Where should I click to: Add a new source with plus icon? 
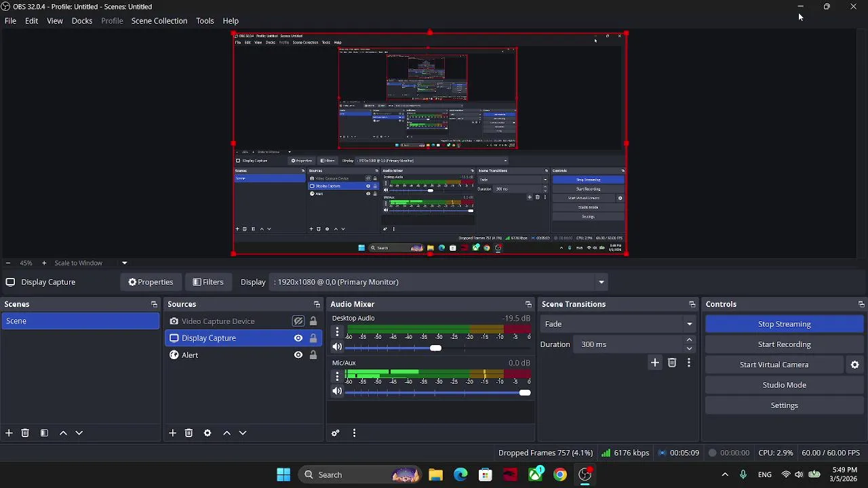(172, 433)
